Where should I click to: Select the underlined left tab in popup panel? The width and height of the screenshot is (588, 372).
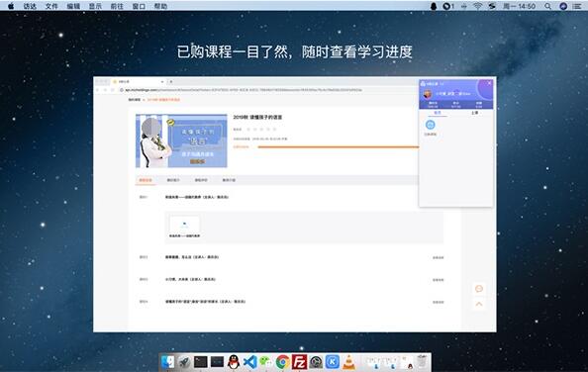pos(438,113)
